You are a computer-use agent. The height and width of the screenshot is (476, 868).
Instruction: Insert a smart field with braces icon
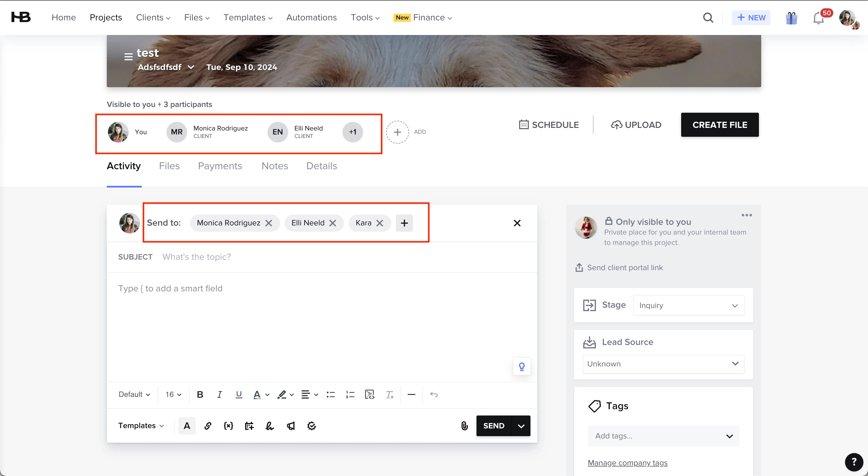coord(228,426)
